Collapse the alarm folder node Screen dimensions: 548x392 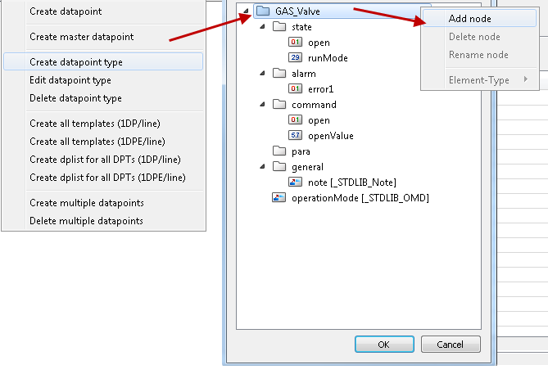pyautogui.click(x=262, y=74)
